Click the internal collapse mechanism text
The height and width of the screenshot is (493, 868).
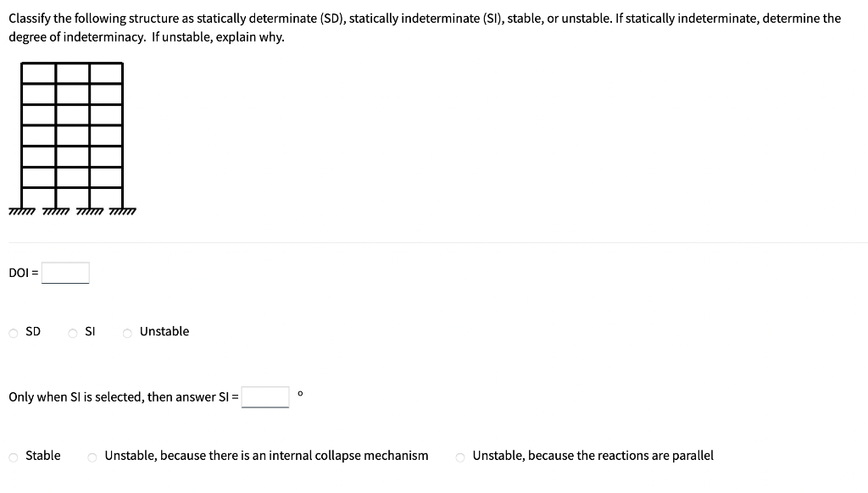(x=267, y=455)
